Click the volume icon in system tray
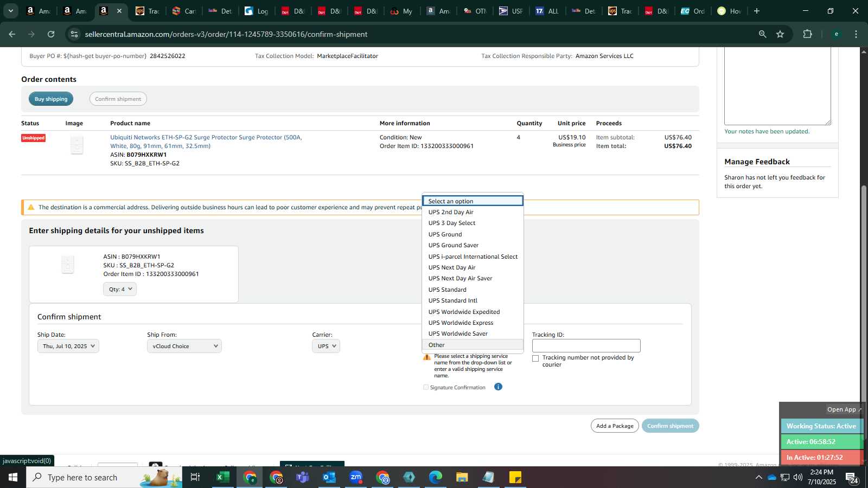 tap(798, 477)
